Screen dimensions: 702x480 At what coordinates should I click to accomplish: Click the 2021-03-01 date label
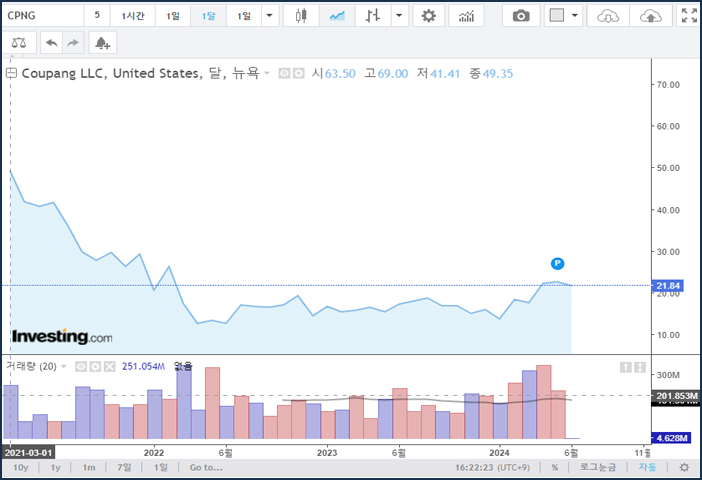coord(28,453)
